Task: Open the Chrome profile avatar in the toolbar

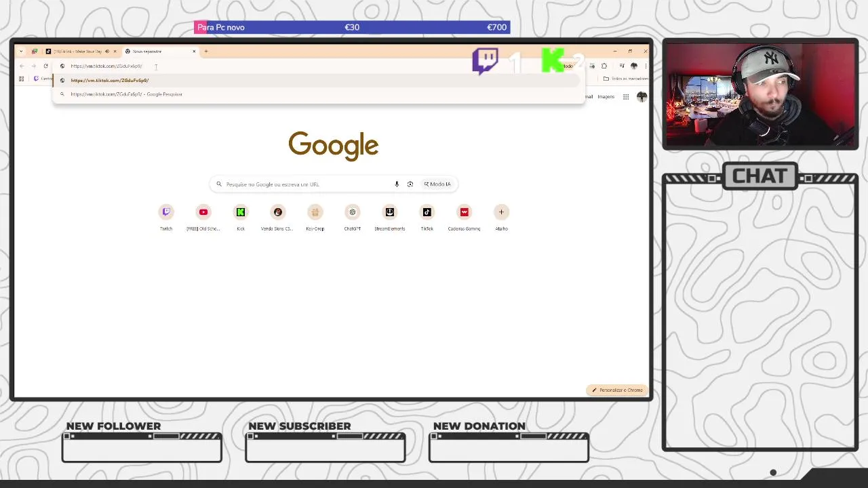Action: [634, 66]
